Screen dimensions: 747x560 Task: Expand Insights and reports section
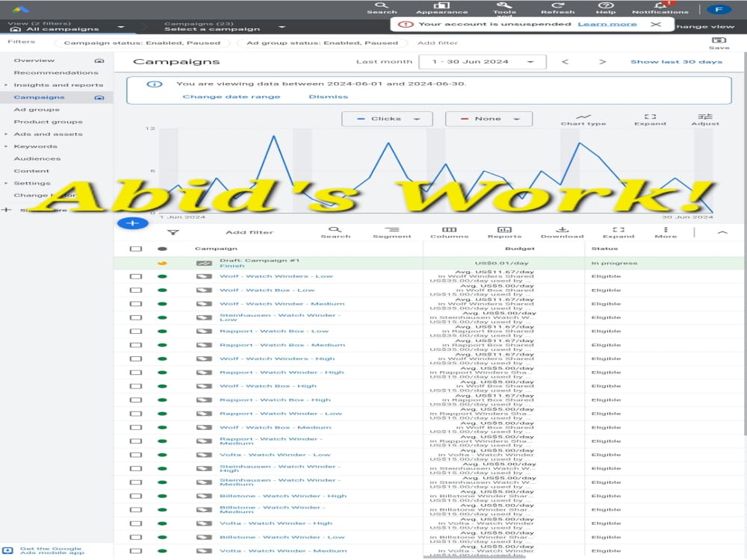pos(6,85)
